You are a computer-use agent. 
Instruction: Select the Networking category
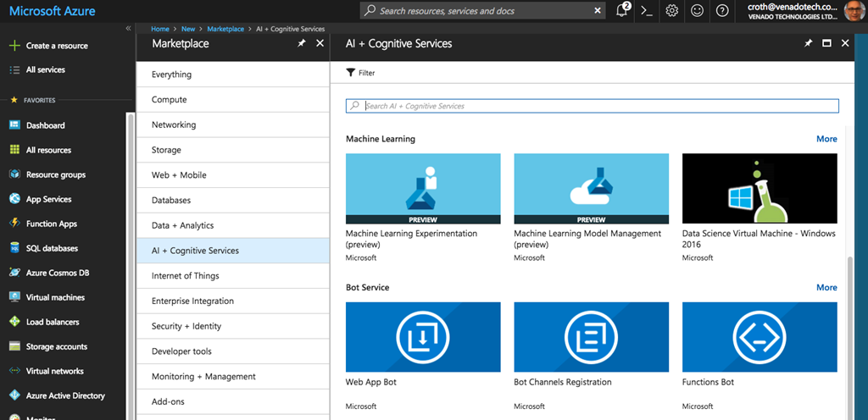point(233,124)
